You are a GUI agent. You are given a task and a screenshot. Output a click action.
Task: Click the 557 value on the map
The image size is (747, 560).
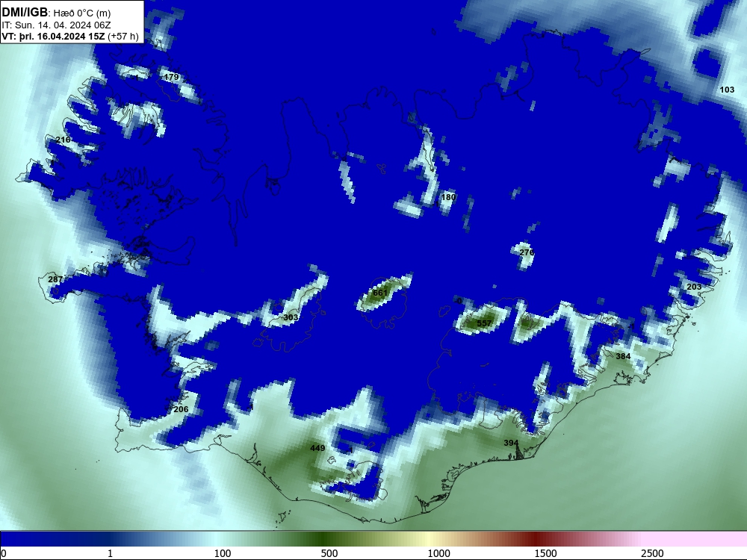click(484, 323)
